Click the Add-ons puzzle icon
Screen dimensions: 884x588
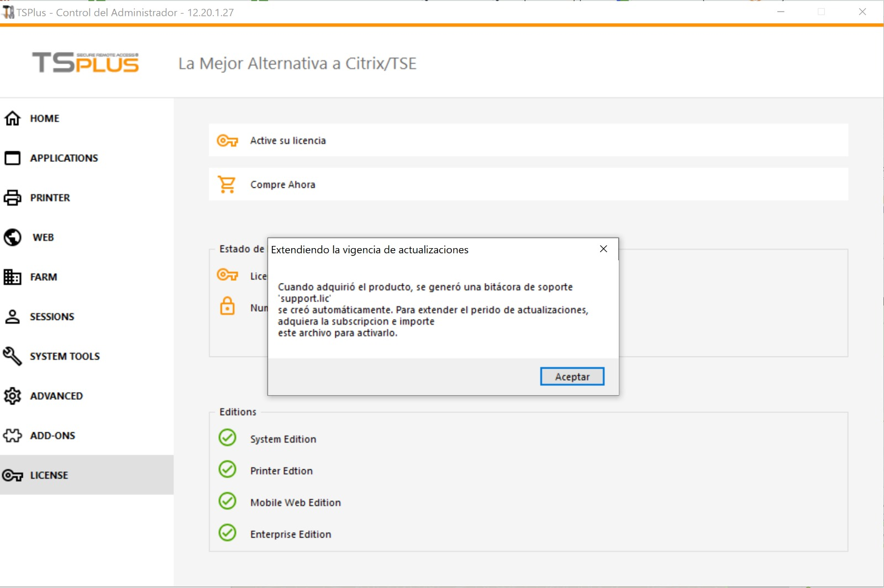point(12,435)
